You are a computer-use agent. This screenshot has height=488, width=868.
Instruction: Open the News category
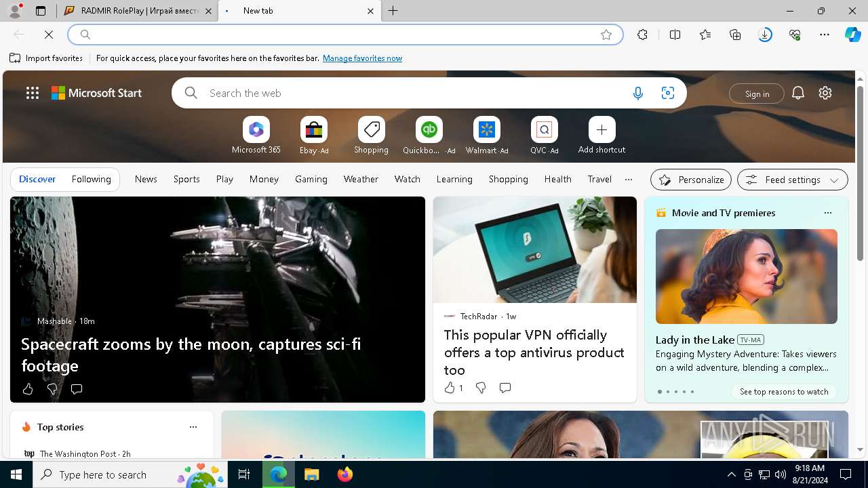tap(146, 180)
